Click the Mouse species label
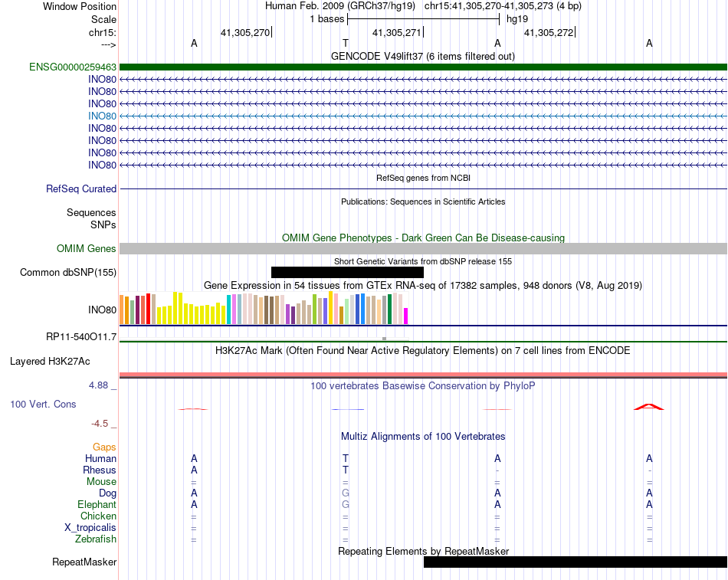Image resolution: width=728 pixels, height=580 pixels. coord(101,482)
